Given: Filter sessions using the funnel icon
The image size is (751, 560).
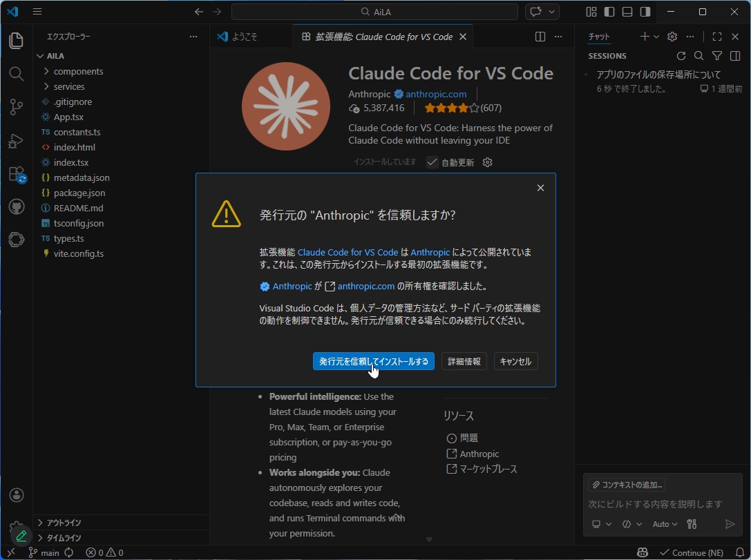Looking at the screenshot, I should click(717, 56).
